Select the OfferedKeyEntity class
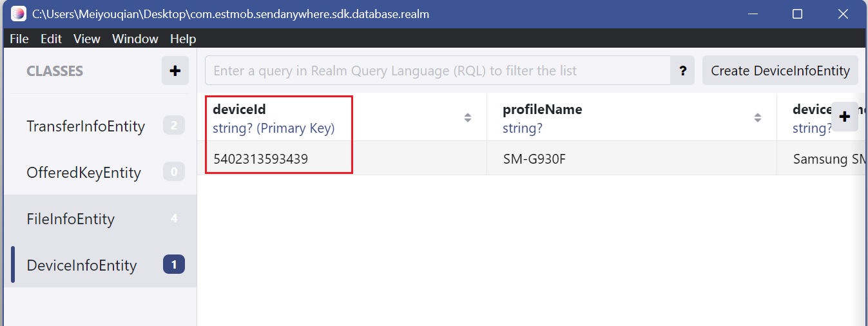 [x=84, y=173]
